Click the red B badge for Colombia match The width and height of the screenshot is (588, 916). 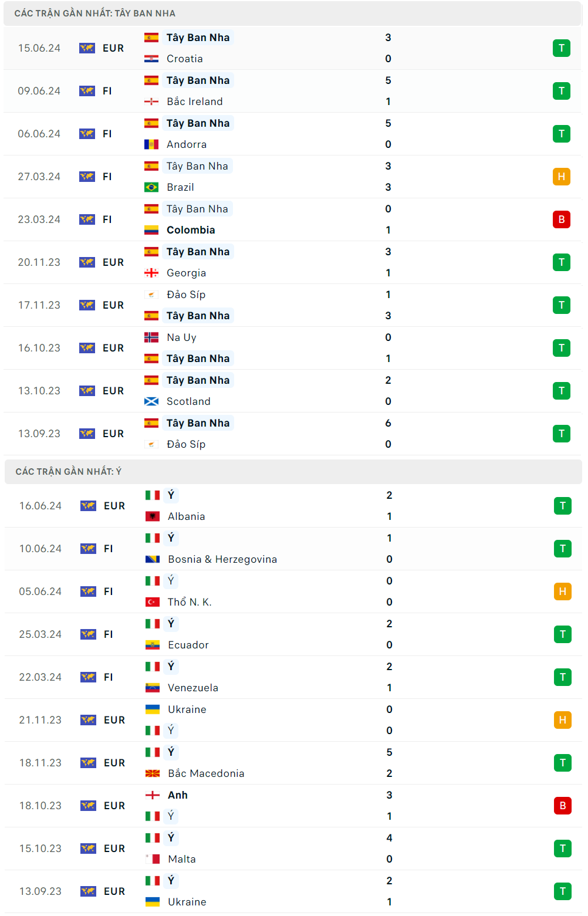click(x=561, y=219)
